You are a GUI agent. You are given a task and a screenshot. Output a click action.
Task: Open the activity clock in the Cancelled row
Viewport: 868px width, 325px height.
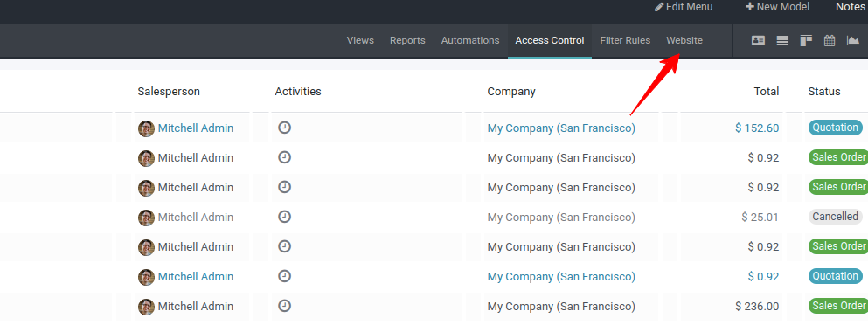(284, 217)
